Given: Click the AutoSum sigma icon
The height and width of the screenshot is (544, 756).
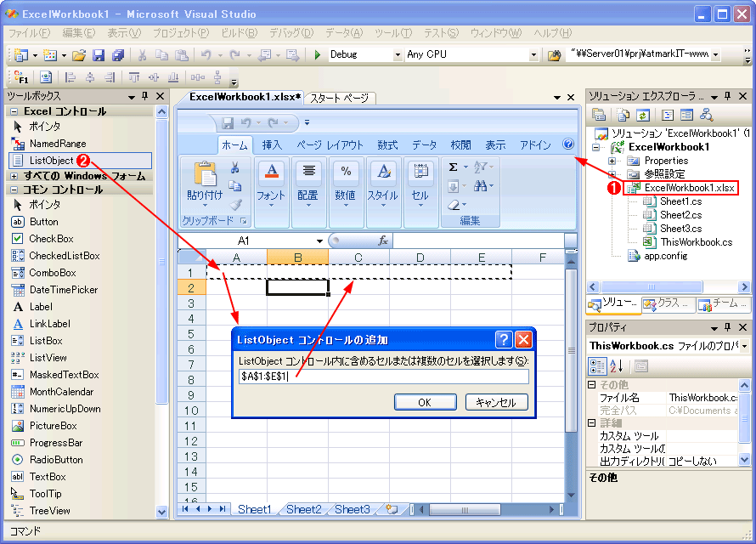Looking at the screenshot, I should pyautogui.click(x=454, y=167).
